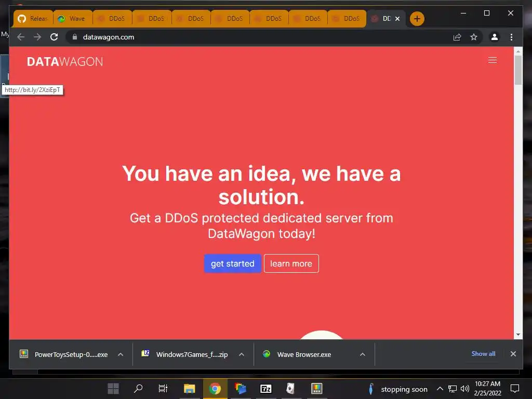Expand options for Windows7Games zip download
This screenshot has width=532, height=399.
241,354
